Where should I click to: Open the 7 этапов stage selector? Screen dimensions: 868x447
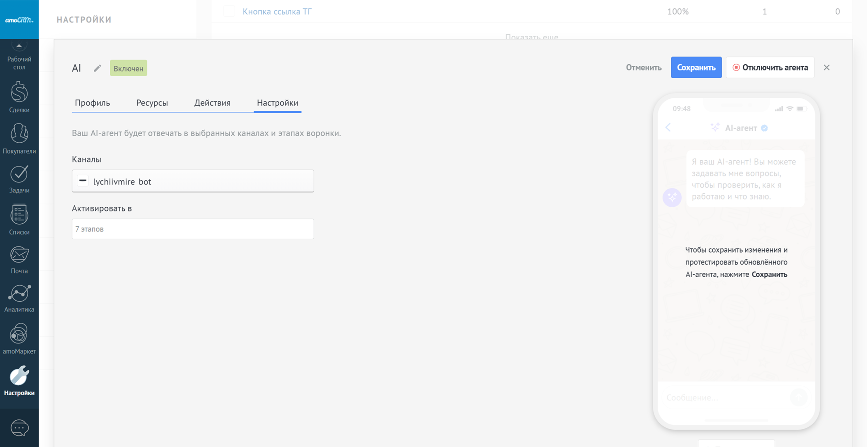click(x=193, y=229)
